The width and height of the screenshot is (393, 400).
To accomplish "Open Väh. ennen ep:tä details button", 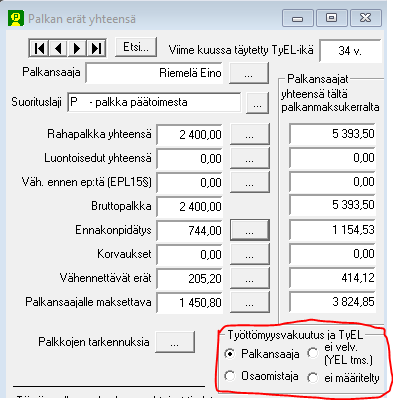I will pyautogui.click(x=250, y=182).
